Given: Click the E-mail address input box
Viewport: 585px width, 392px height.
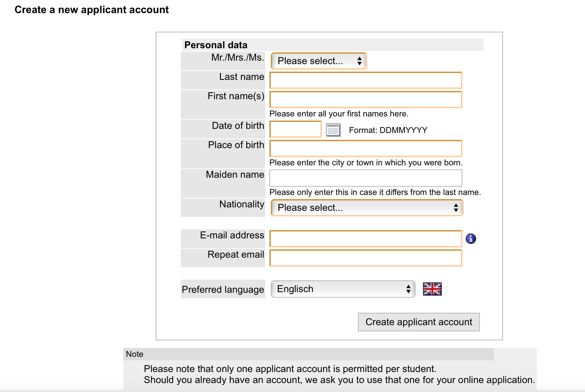Looking at the screenshot, I should [x=366, y=239].
